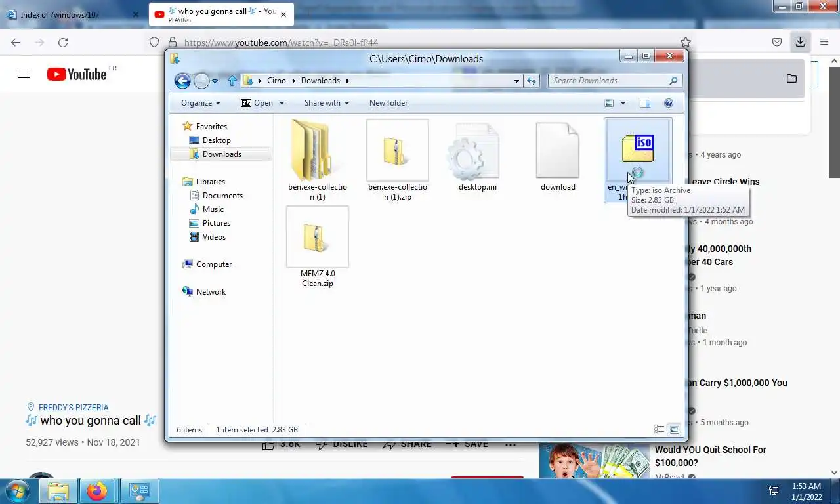Open Firefox from the taskbar
840x504 pixels.
pyautogui.click(x=97, y=491)
